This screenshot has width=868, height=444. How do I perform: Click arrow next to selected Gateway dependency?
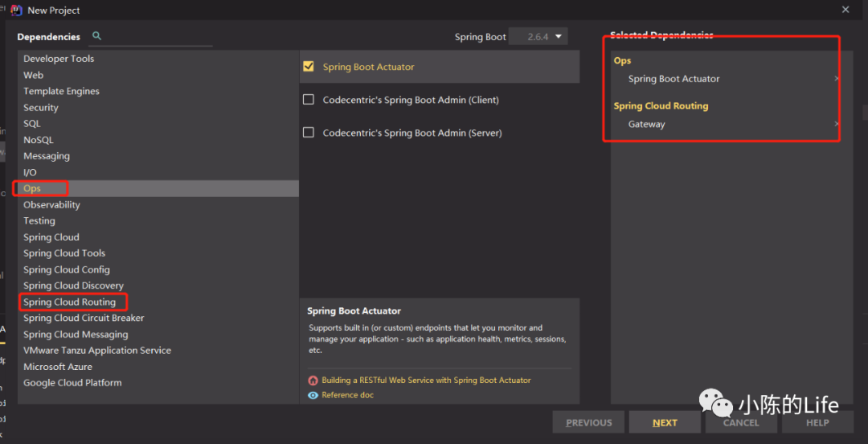[836, 124]
